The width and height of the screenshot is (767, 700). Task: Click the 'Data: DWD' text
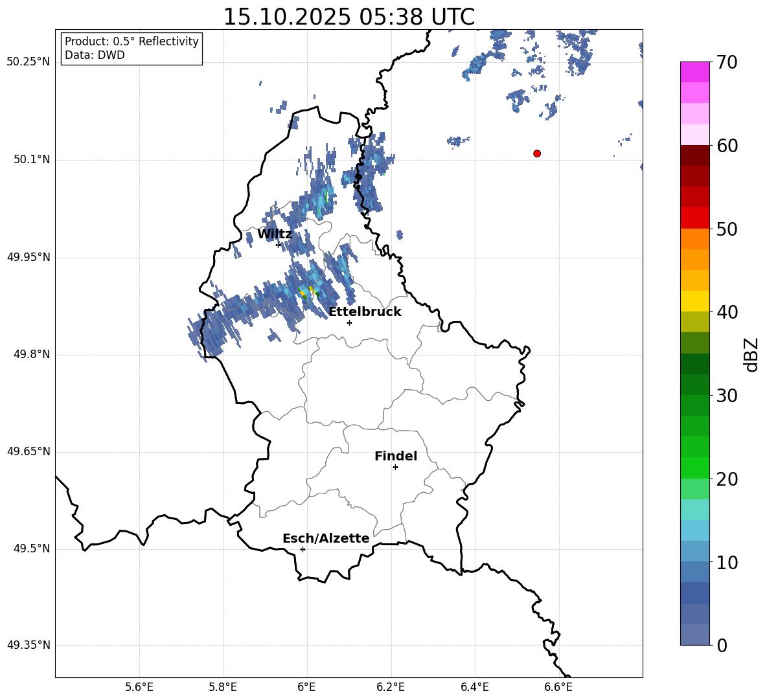coord(95,55)
